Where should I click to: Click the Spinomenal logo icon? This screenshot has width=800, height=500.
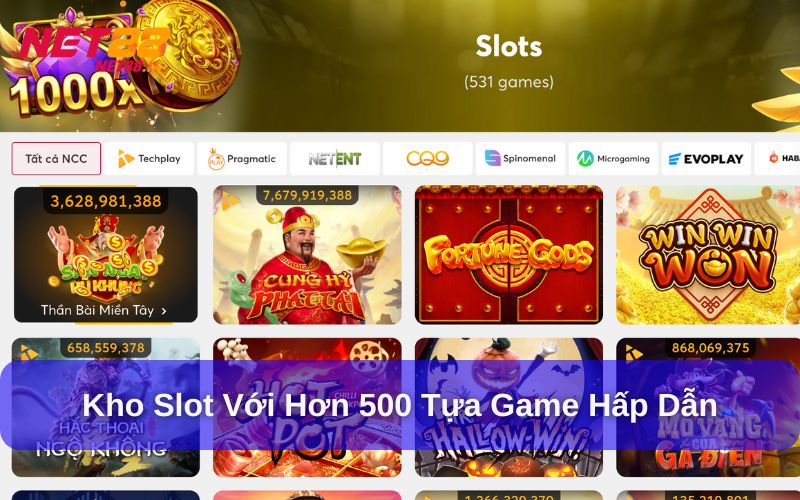click(492, 158)
